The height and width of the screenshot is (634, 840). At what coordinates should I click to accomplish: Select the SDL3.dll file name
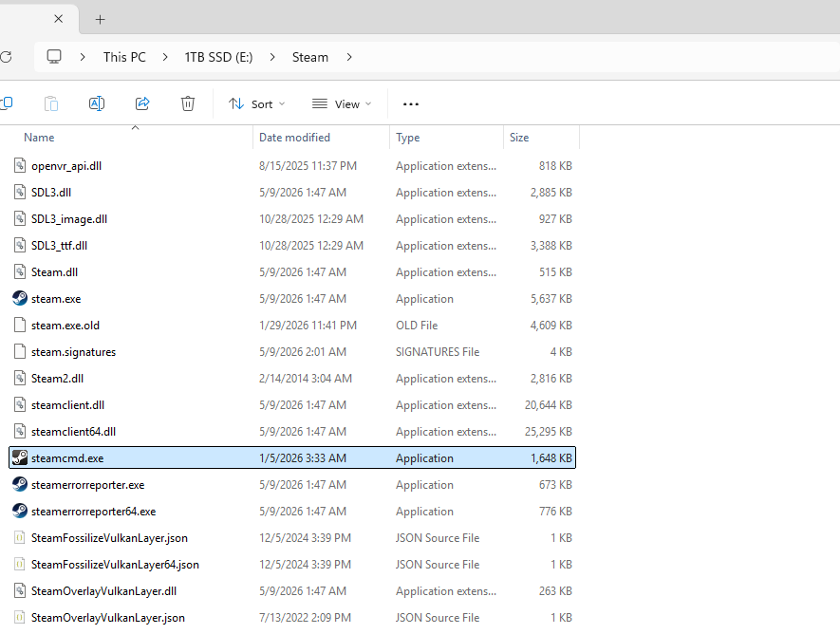pyautogui.click(x=51, y=193)
